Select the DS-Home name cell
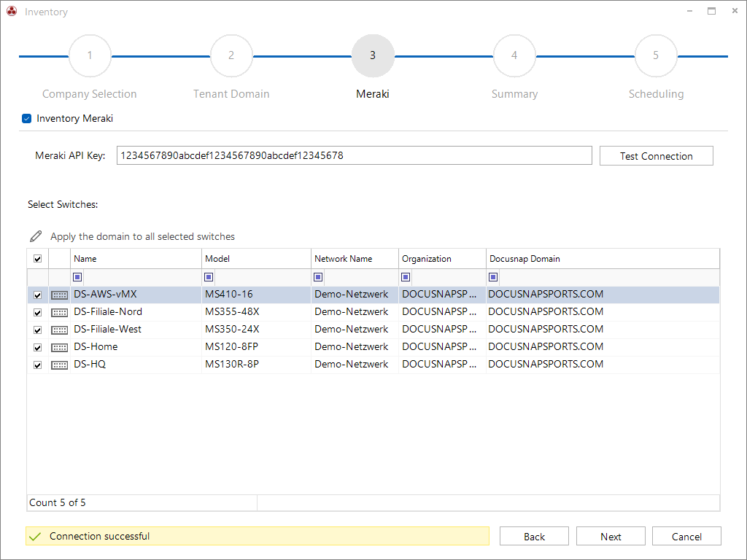 [136, 347]
